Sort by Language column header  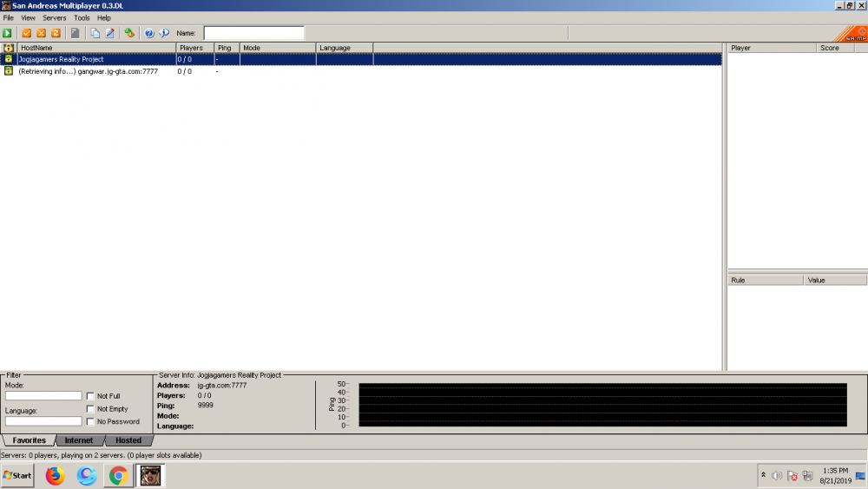[x=345, y=48]
